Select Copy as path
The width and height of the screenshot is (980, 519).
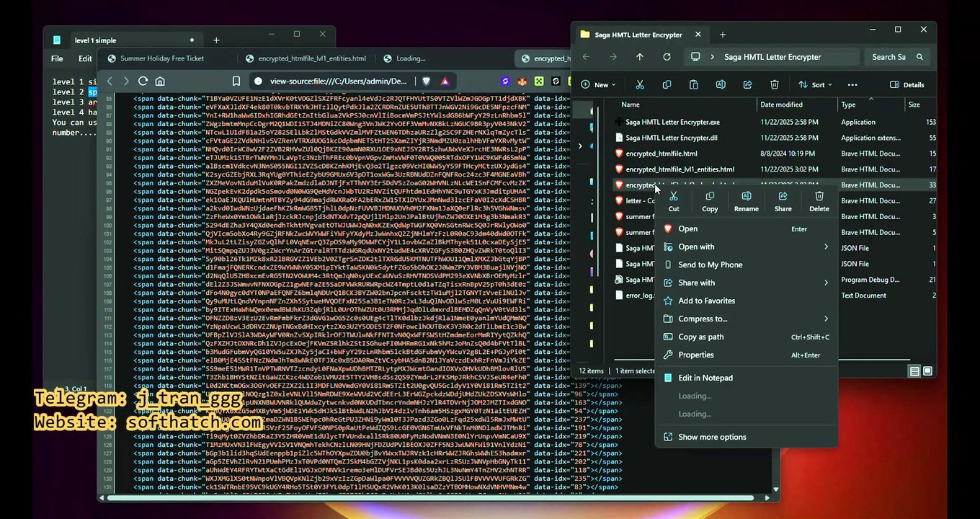click(746, 337)
